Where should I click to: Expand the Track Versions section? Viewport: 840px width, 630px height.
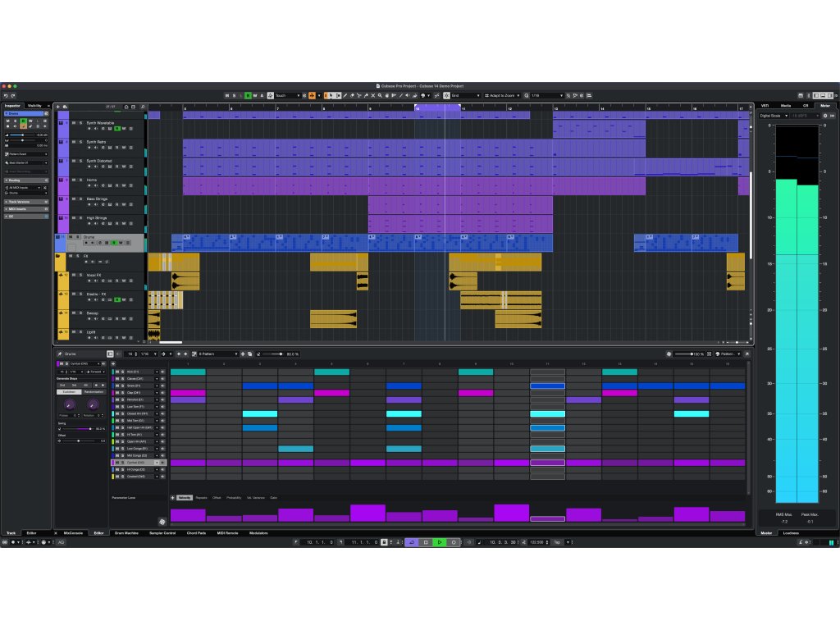pyautogui.click(x=26, y=202)
